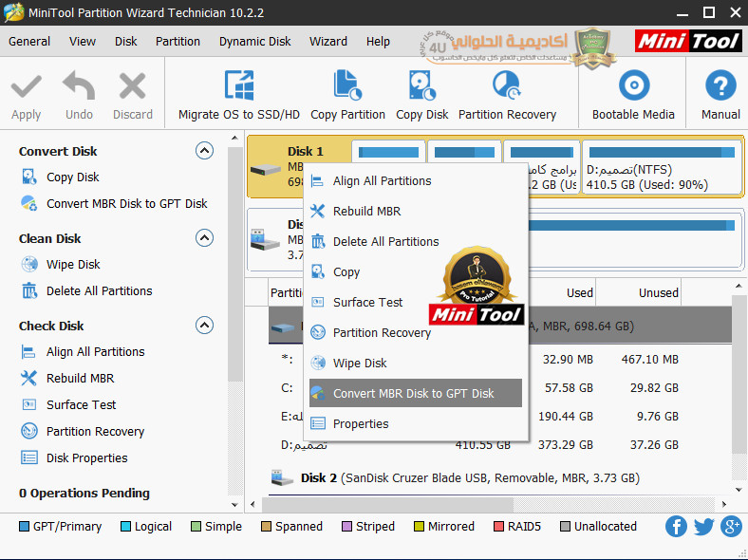This screenshot has width=748, height=560.
Task: Select Surface Test from context menu
Action: pyautogui.click(x=367, y=302)
